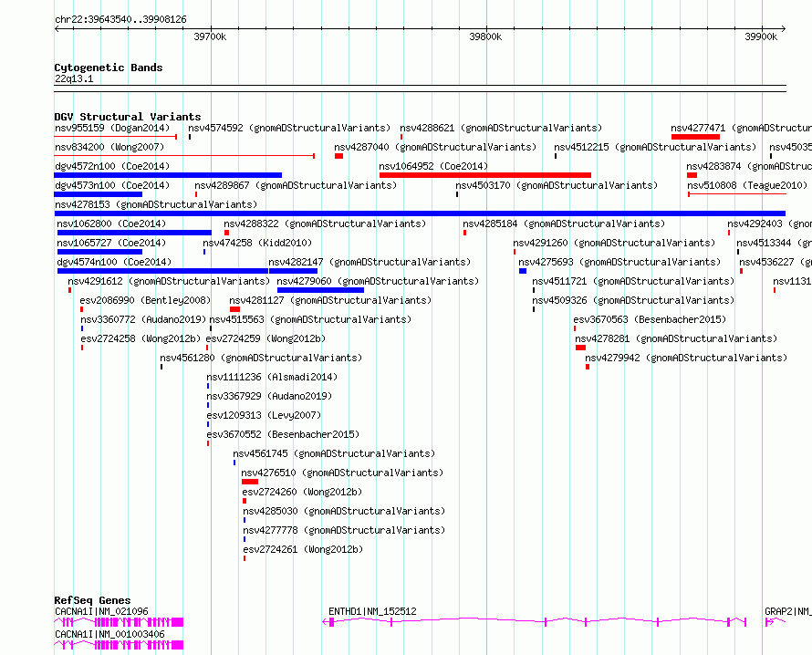Open dgv4573n100 (Coe2014) label
The width and height of the screenshot is (812, 655).
point(112,185)
